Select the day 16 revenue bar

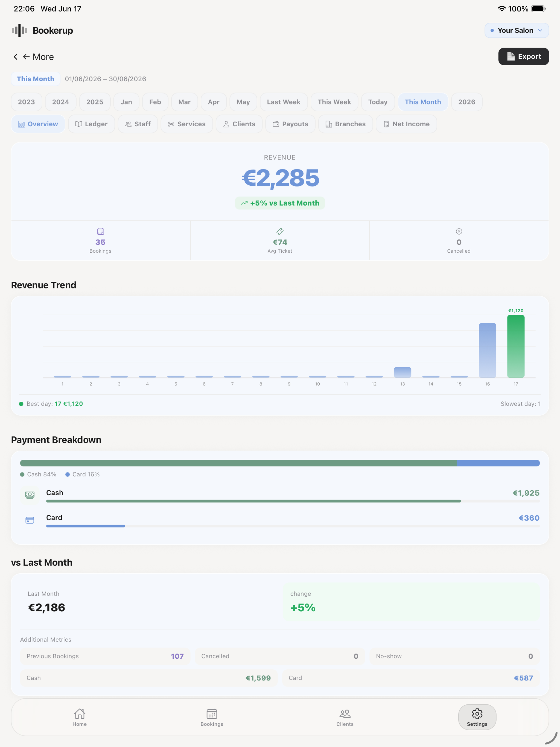pos(487,350)
